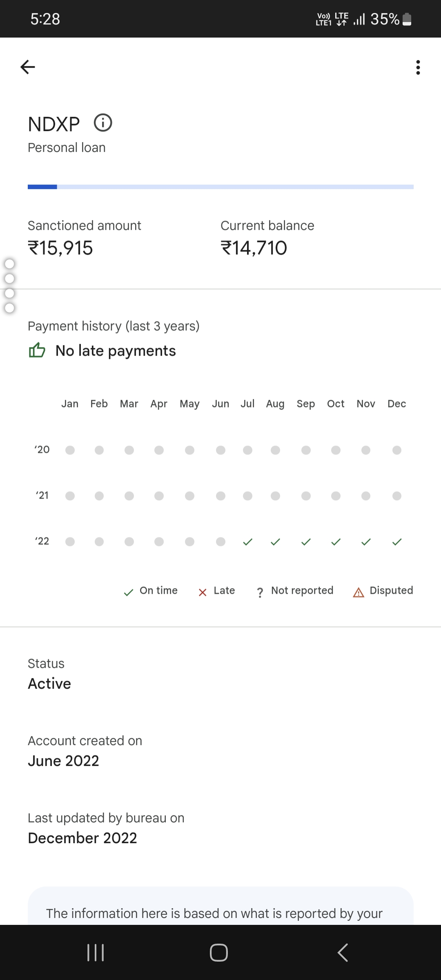Tap the January '20 grey dot

[x=70, y=450]
